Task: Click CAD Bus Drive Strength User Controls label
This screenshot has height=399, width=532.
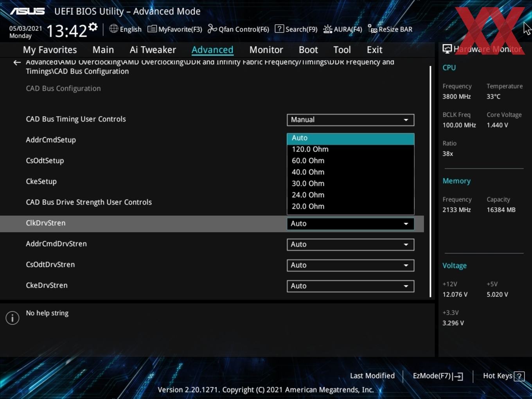Action: 89,202
